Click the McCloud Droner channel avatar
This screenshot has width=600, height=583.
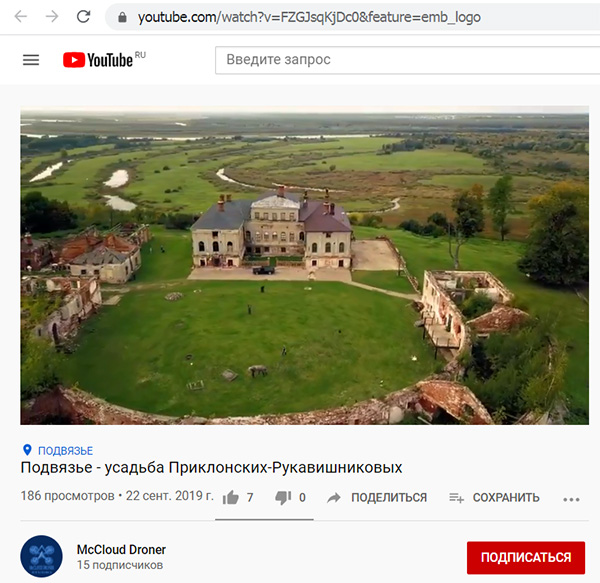coord(41,556)
